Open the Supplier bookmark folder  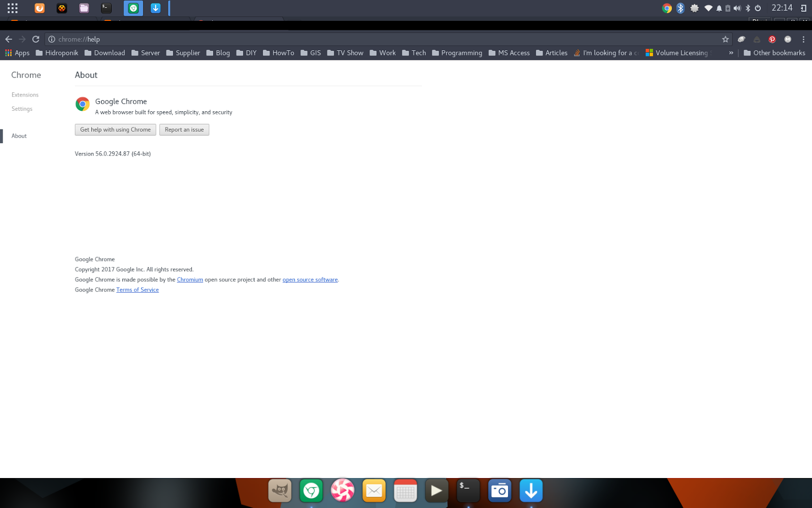tap(183, 53)
